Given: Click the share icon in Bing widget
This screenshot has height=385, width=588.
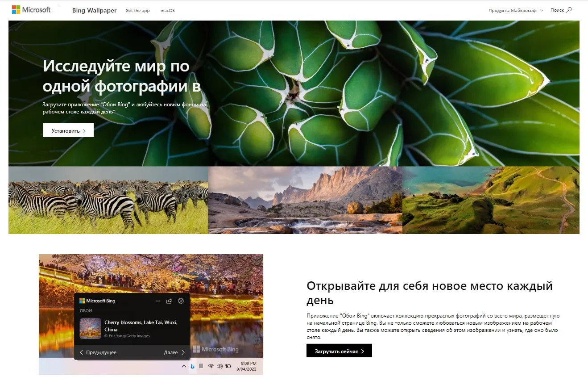Looking at the screenshot, I should pyautogui.click(x=169, y=301).
